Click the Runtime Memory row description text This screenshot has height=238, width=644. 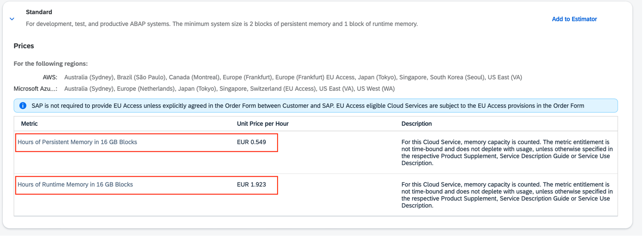click(507, 195)
